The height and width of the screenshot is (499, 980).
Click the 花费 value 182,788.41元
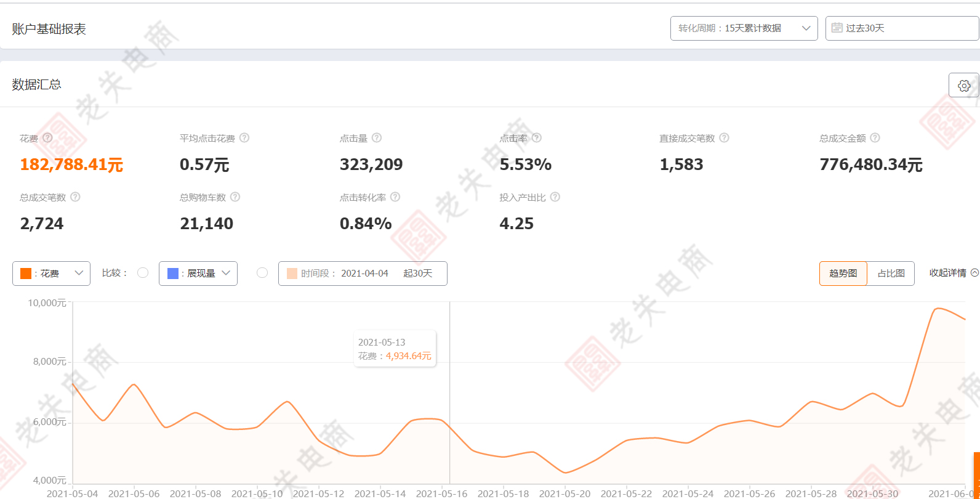[x=71, y=164]
